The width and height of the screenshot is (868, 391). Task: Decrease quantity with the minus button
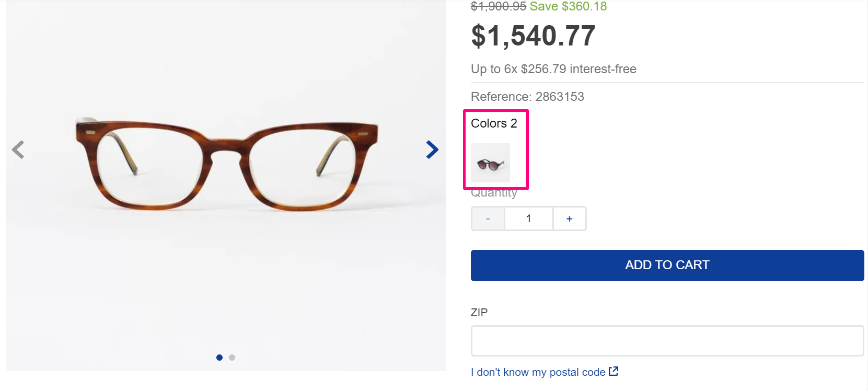coord(488,218)
